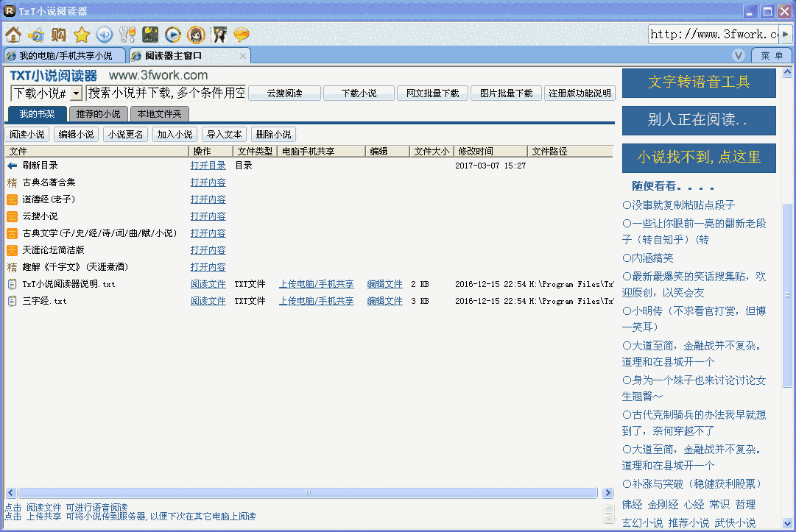796x532 pixels.
Task: Select the star favorites icon
Action: (x=82, y=34)
